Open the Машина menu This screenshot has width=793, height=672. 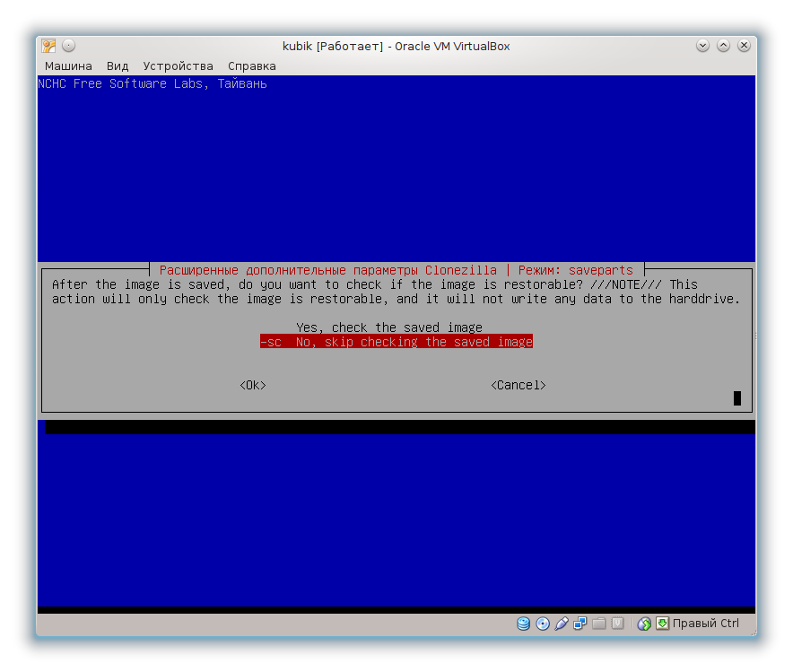tap(68, 66)
